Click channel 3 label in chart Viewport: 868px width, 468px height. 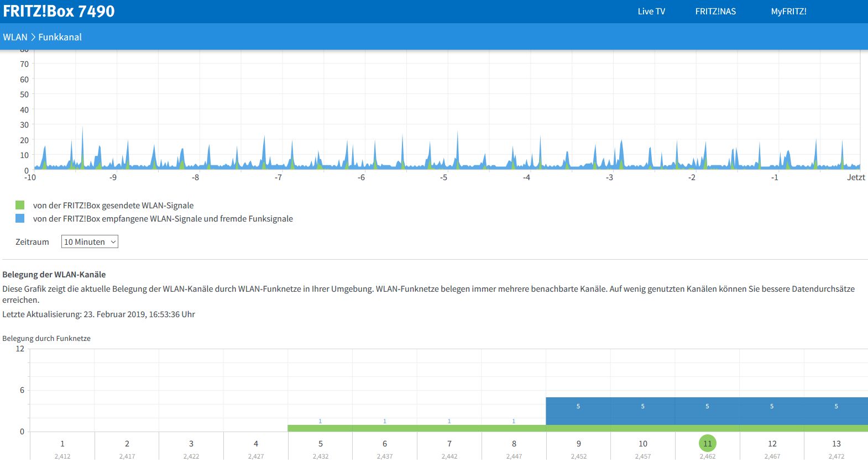click(191, 444)
